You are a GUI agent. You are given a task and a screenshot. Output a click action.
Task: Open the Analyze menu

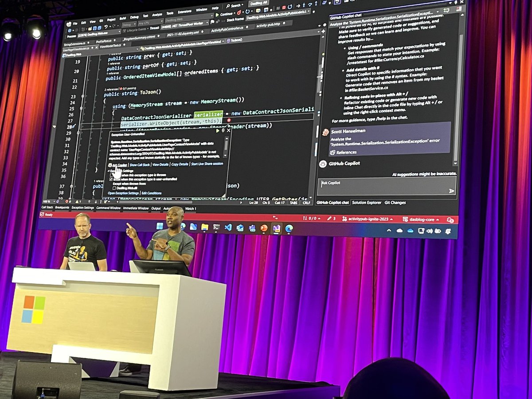pyautogui.click(x=157, y=15)
